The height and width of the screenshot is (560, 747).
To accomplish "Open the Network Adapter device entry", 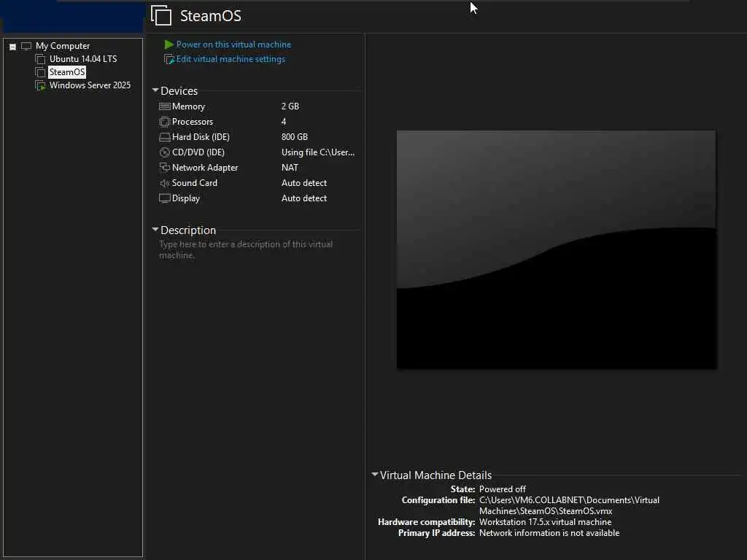I will click(205, 168).
